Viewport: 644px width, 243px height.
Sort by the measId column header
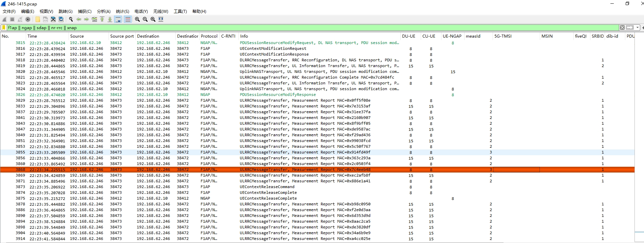478,36
